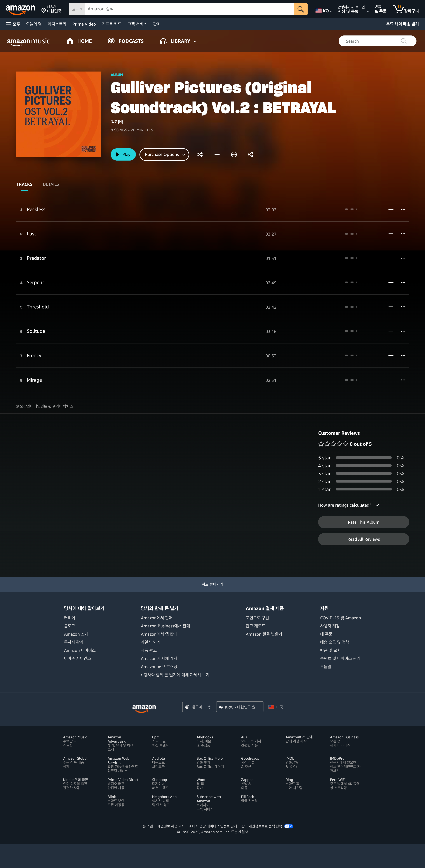Image resolution: width=425 pixels, height=868 pixels.
Task: Click Rate This Album button
Action: [363, 522]
